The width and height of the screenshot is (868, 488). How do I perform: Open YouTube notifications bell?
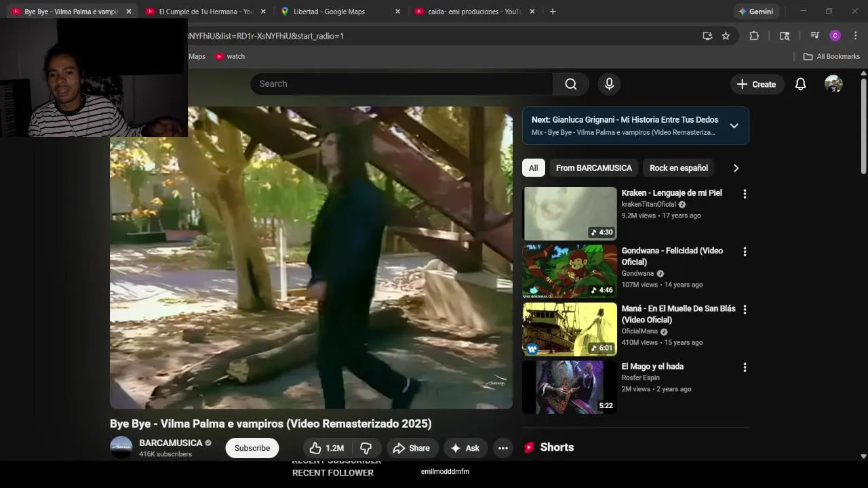800,84
